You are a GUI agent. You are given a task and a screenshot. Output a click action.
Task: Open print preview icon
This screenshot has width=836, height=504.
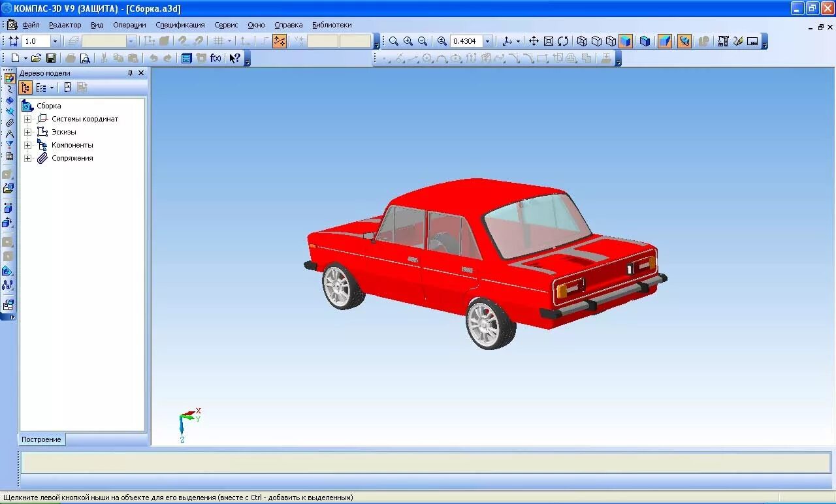point(85,58)
